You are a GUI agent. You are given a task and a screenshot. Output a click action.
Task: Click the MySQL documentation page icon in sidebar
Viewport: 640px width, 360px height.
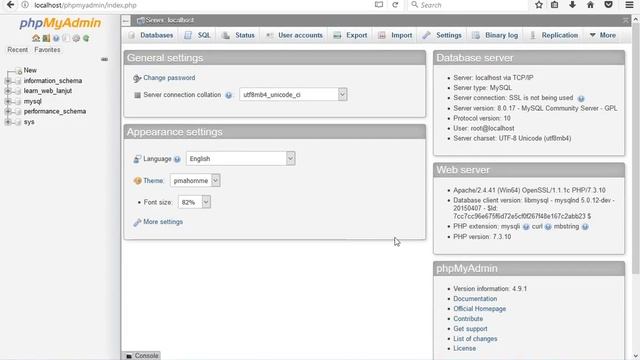click(x=66, y=38)
